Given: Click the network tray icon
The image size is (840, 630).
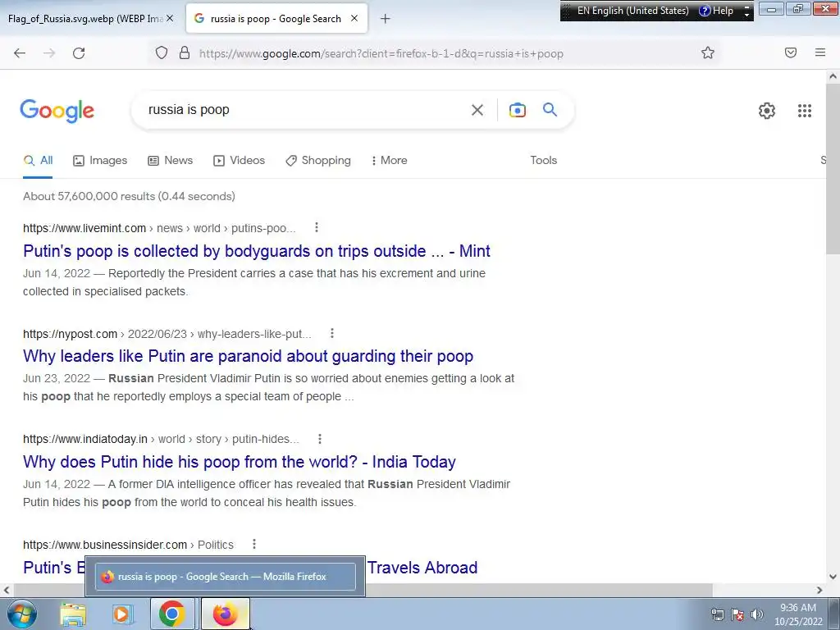Looking at the screenshot, I should point(717,614).
